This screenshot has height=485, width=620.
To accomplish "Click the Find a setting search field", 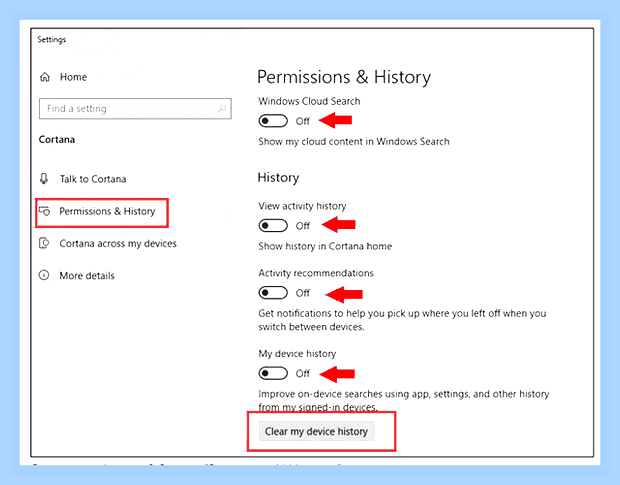I will 135,109.
